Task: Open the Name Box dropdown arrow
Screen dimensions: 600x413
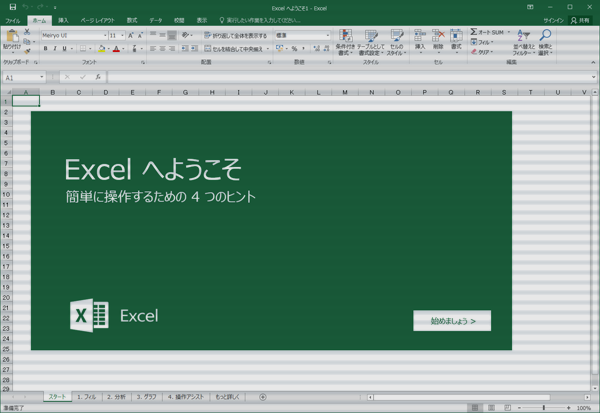Action: (42, 77)
